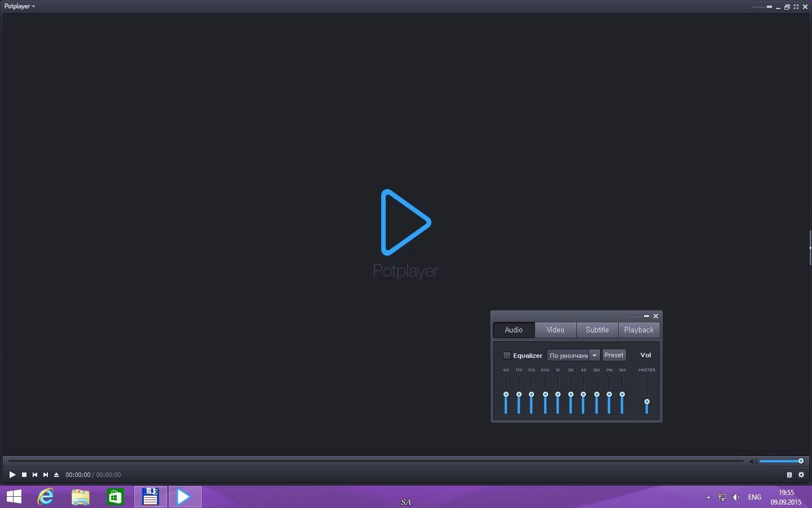Image resolution: width=812 pixels, height=508 pixels.
Task: Switch to the Video tab
Action: click(555, 330)
